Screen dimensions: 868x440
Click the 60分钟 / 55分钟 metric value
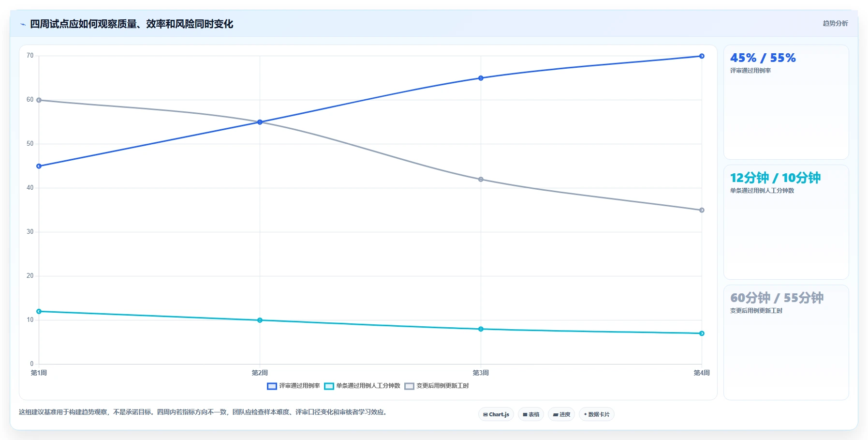(x=777, y=298)
